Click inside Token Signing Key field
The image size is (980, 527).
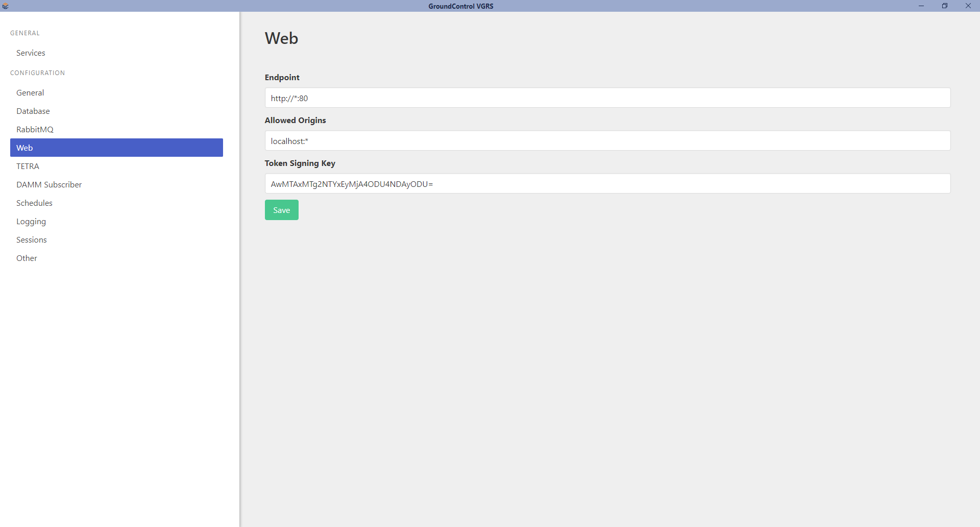click(607, 184)
